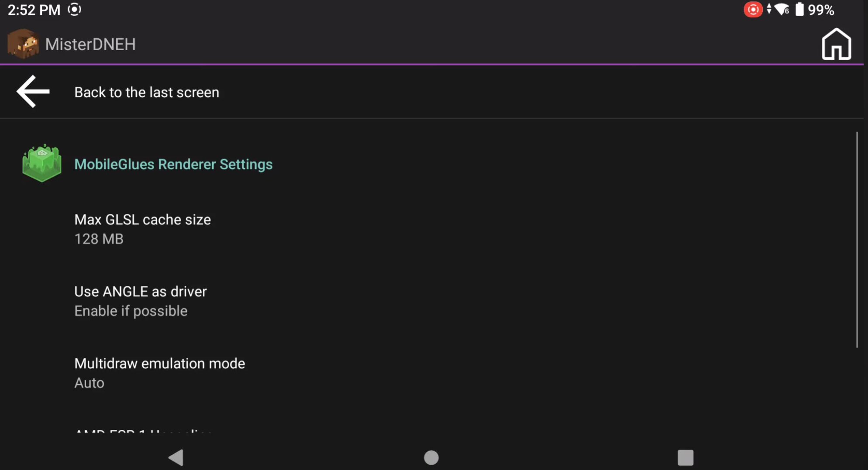Tap the home icon in the header
868x470 pixels.
[x=836, y=44]
